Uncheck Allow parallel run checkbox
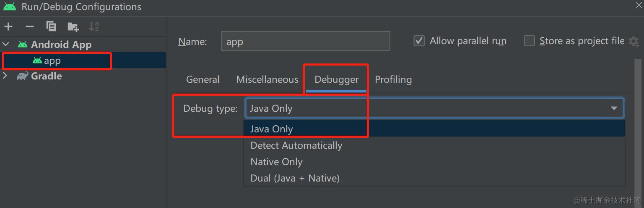Viewport: 644px width, 208px height. coord(419,41)
